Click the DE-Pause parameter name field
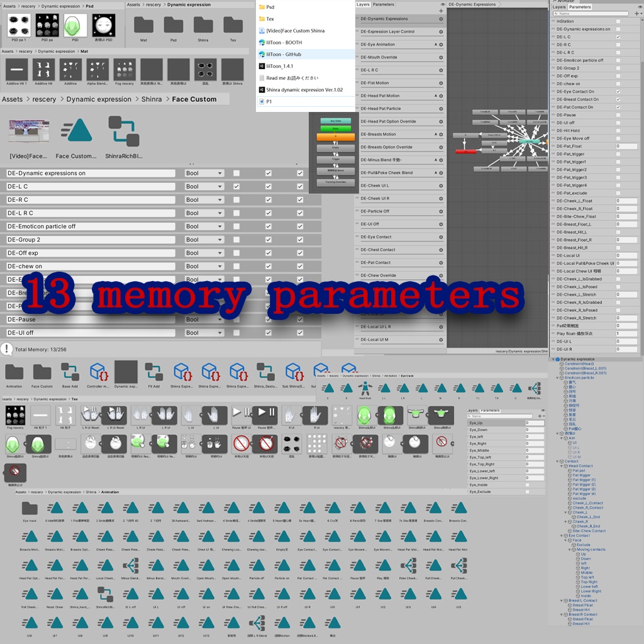Screen dimensions: 644x644 (91, 319)
